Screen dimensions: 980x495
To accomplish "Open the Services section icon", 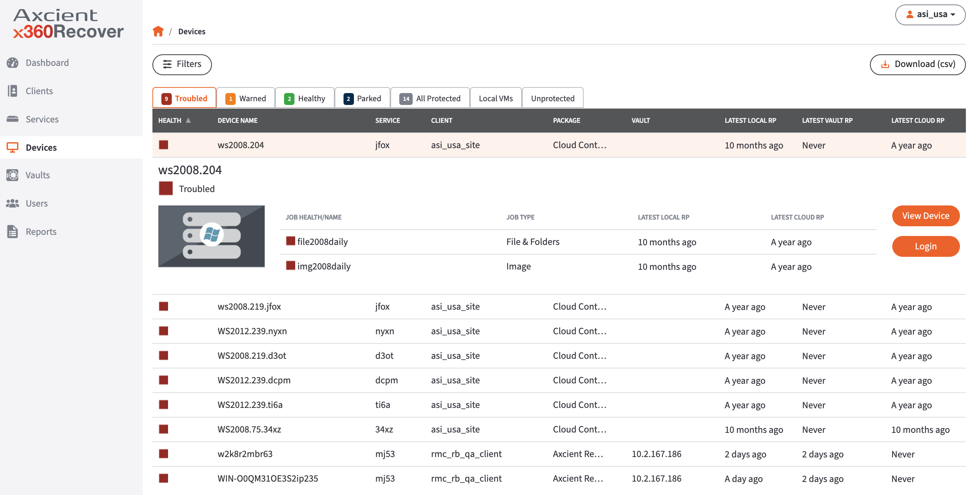I will 12,119.
